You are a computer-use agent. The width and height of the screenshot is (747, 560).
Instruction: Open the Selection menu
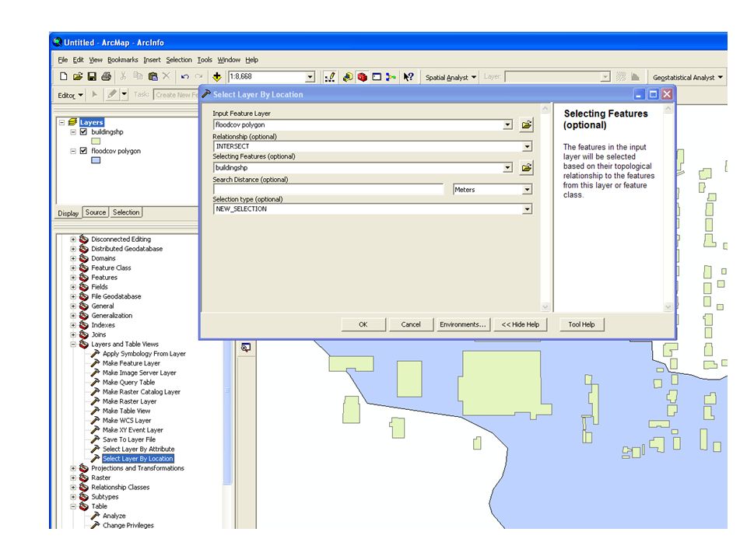click(x=179, y=60)
